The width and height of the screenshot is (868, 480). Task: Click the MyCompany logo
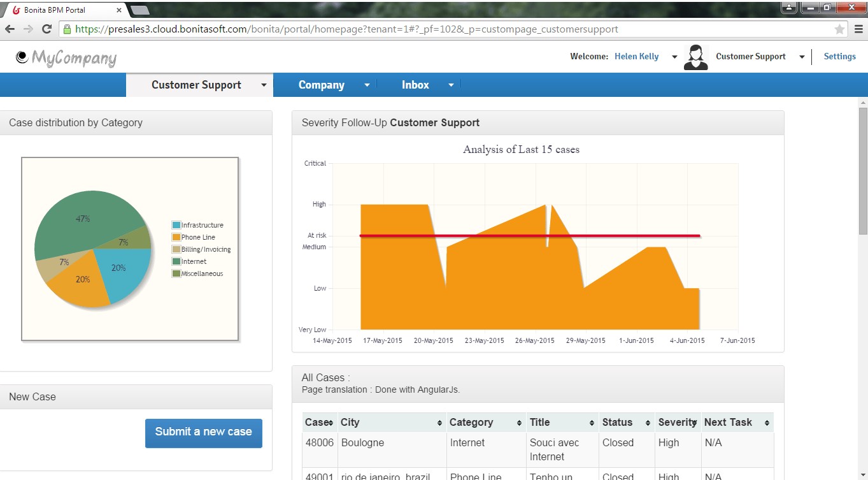pos(66,57)
